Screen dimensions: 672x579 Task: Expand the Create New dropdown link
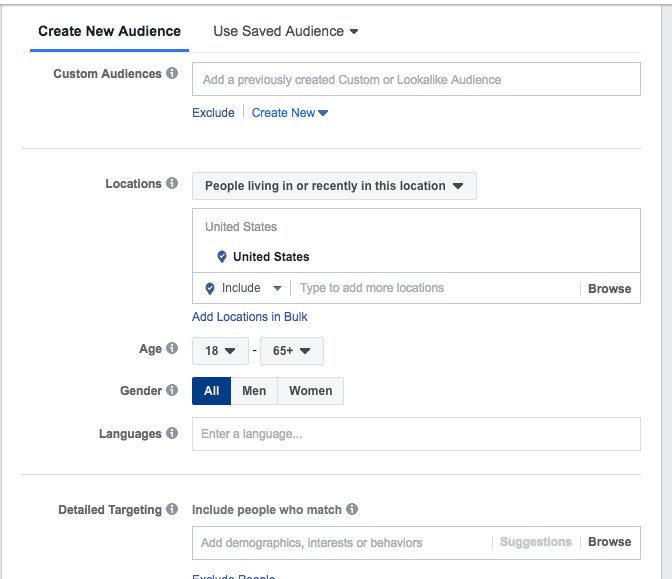[x=290, y=113]
